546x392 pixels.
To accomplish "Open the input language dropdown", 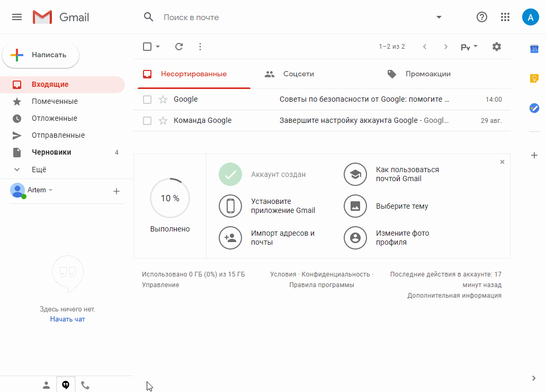I will pyautogui.click(x=469, y=47).
